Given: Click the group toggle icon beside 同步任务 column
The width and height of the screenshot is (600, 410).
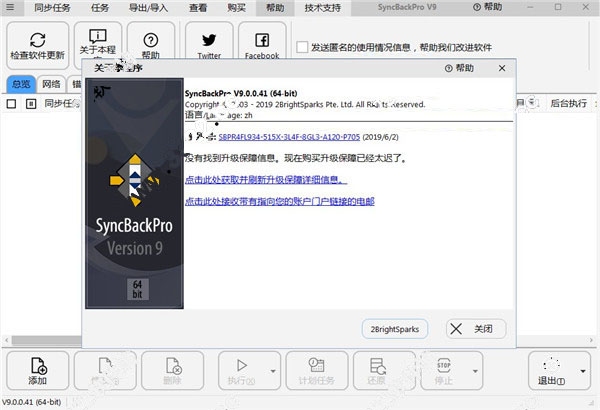Looking at the screenshot, I should [x=31, y=104].
